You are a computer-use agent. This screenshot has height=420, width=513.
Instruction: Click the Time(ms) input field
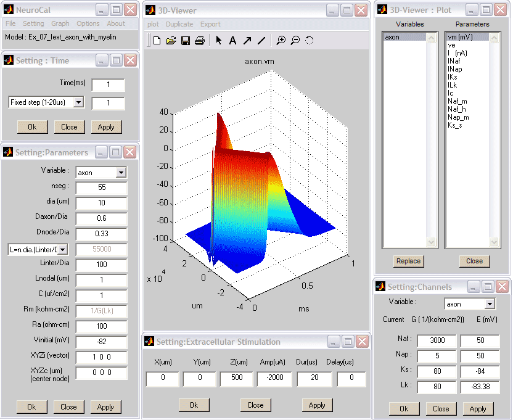tap(109, 84)
